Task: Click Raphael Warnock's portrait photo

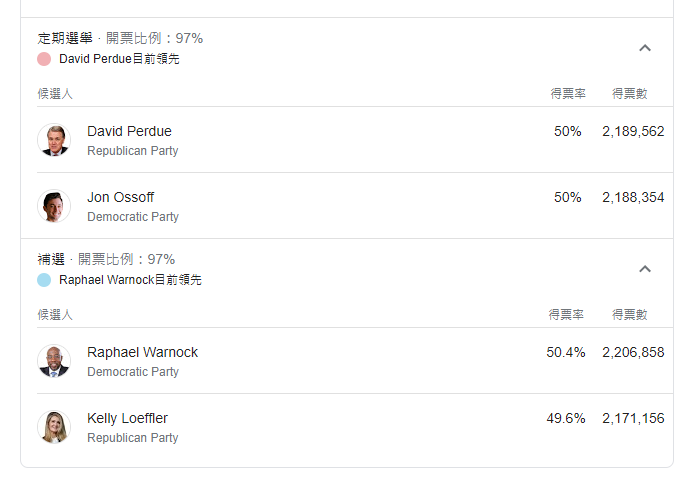Action: point(54,361)
